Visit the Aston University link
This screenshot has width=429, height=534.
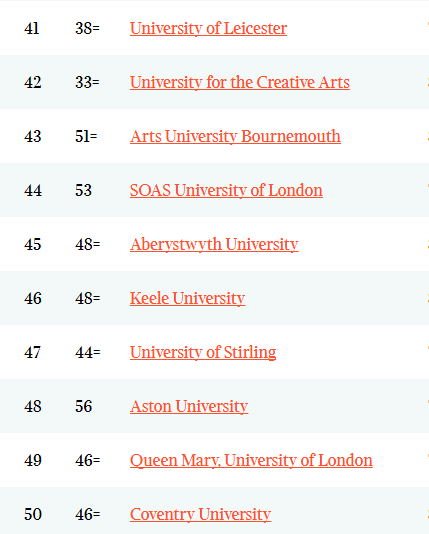(189, 407)
